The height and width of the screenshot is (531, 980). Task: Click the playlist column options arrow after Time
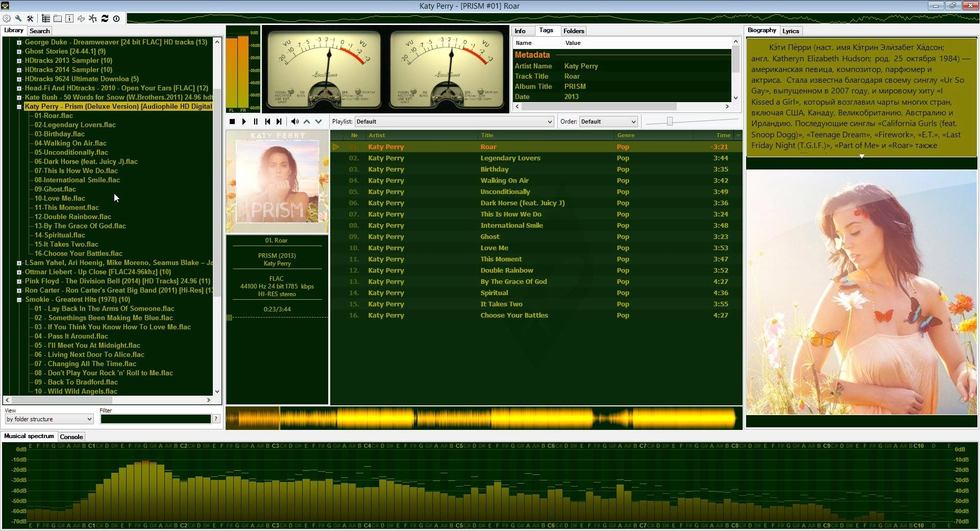click(x=738, y=135)
